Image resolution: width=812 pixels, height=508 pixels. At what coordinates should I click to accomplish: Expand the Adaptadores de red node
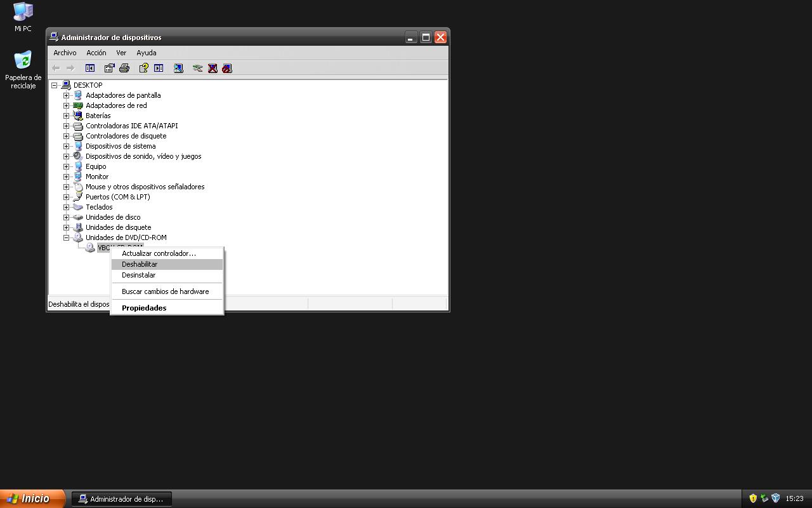coord(66,105)
